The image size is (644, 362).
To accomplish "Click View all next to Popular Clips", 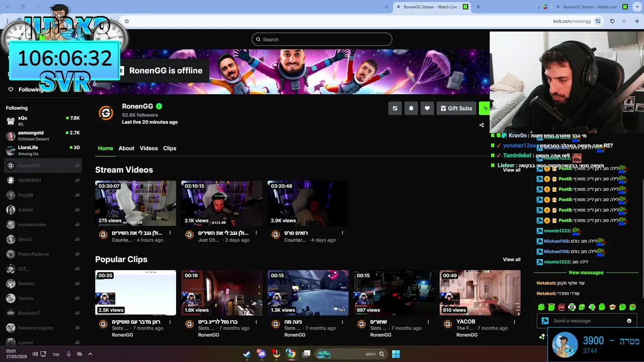I will 512,259.
